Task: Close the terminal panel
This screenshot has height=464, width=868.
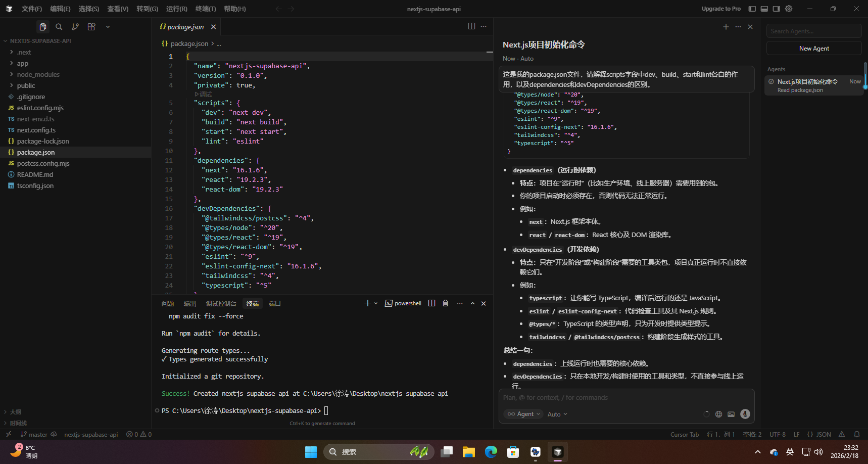Action: [484, 303]
